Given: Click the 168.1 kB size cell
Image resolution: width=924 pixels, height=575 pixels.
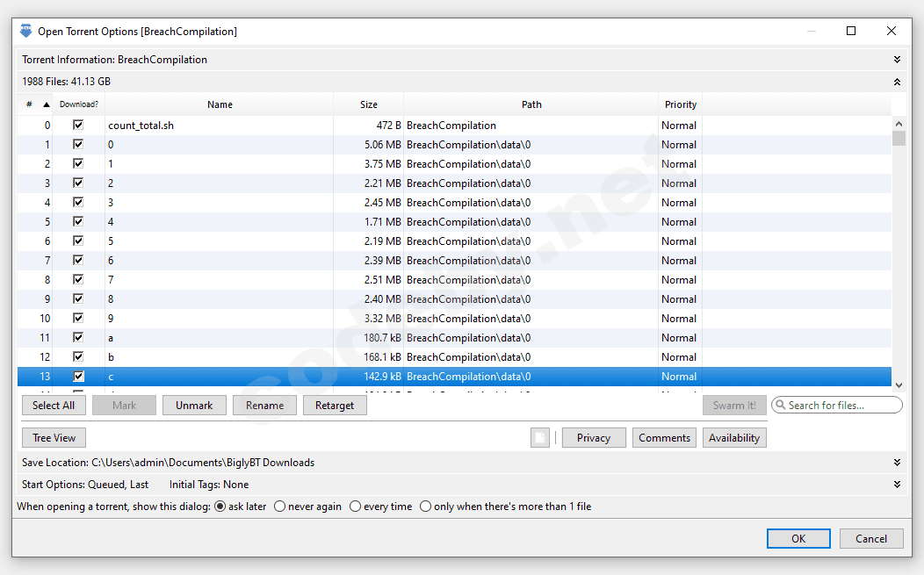Looking at the screenshot, I should [382, 357].
